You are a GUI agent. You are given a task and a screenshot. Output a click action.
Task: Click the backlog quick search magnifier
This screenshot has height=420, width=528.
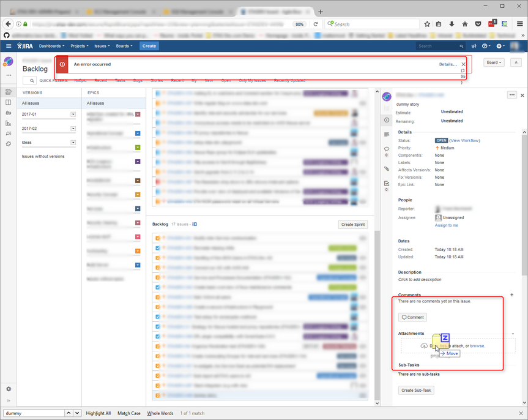(32, 81)
